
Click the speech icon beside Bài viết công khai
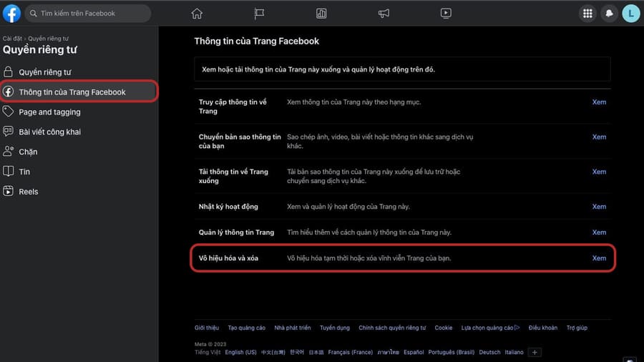8,132
